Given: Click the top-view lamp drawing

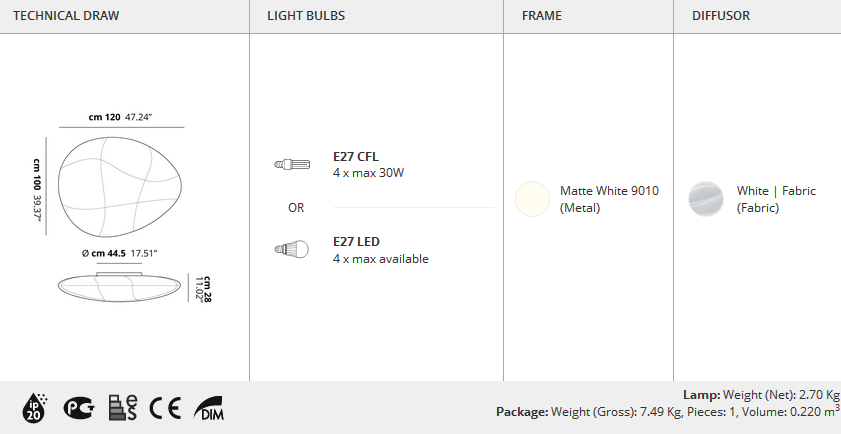Looking at the screenshot, I should (120, 187).
